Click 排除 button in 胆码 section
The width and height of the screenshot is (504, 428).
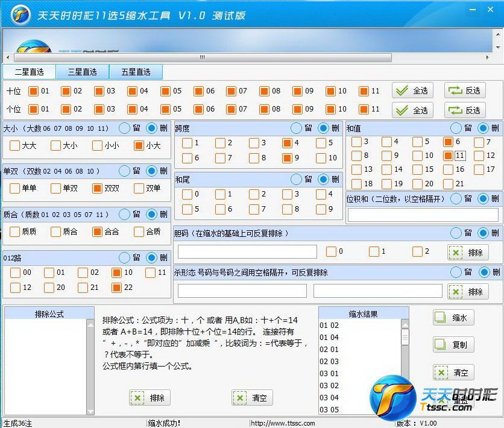coord(468,253)
